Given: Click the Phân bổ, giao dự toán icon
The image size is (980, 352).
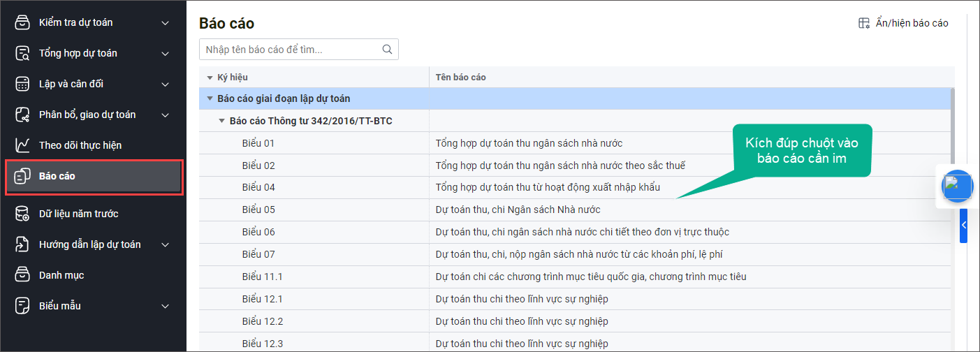Looking at the screenshot, I should pyautogui.click(x=23, y=115).
